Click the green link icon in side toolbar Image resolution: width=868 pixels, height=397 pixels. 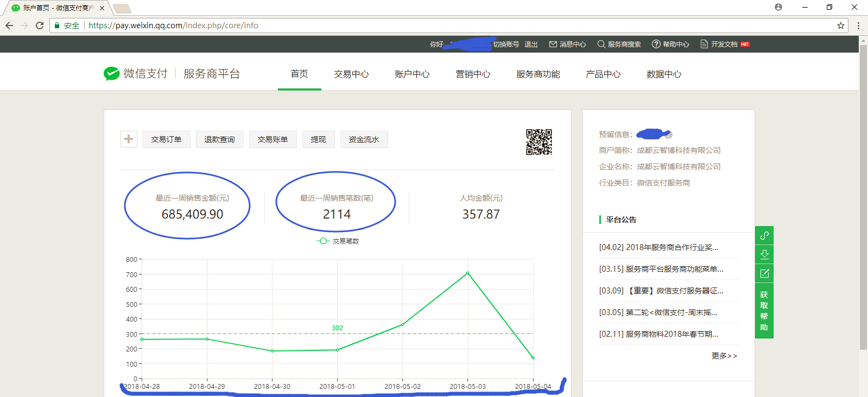click(764, 235)
